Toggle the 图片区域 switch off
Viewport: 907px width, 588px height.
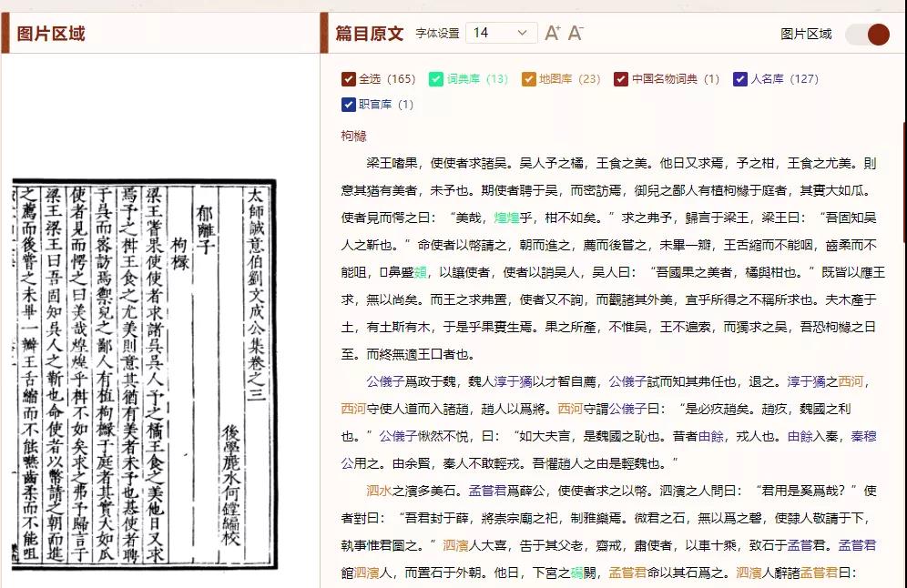pyautogui.click(x=866, y=34)
